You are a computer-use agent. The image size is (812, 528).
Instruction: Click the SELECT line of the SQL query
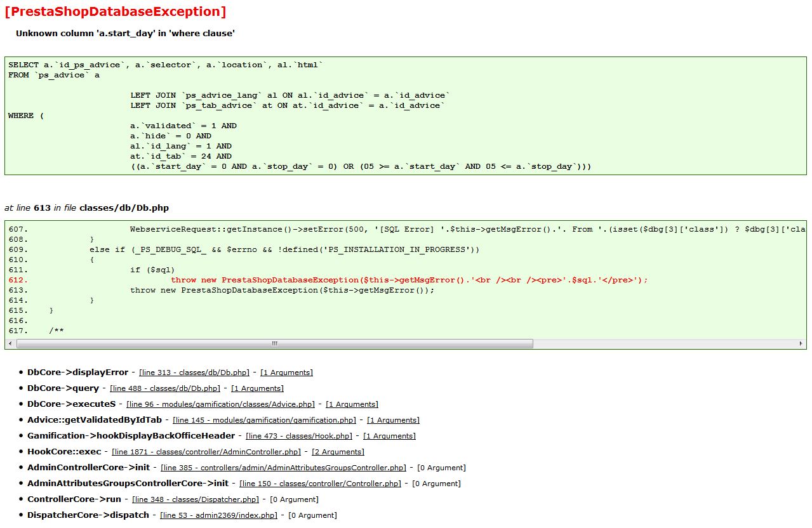(x=166, y=65)
